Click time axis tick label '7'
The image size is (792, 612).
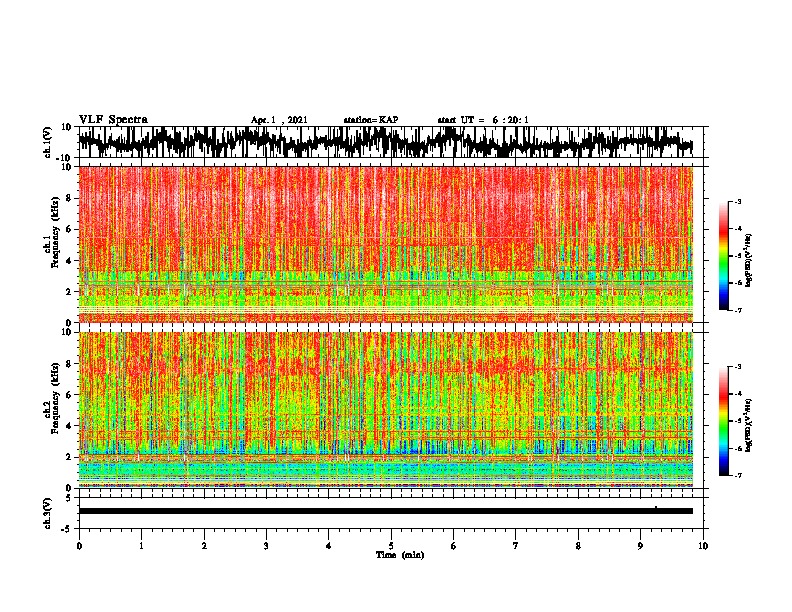[x=516, y=546]
